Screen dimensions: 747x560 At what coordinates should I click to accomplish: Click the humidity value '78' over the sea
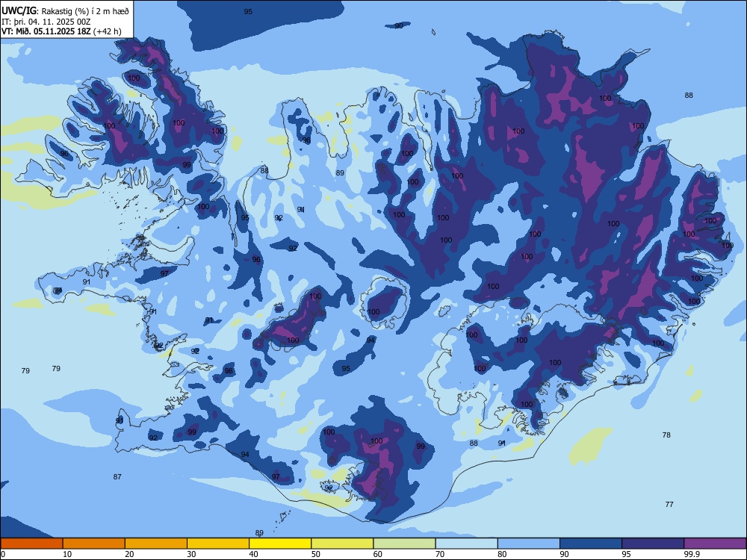666,435
